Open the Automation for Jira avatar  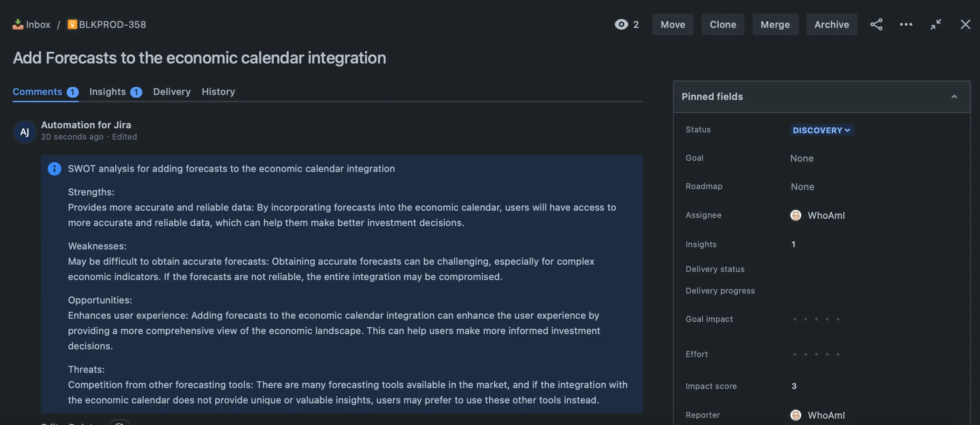[x=24, y=132]
